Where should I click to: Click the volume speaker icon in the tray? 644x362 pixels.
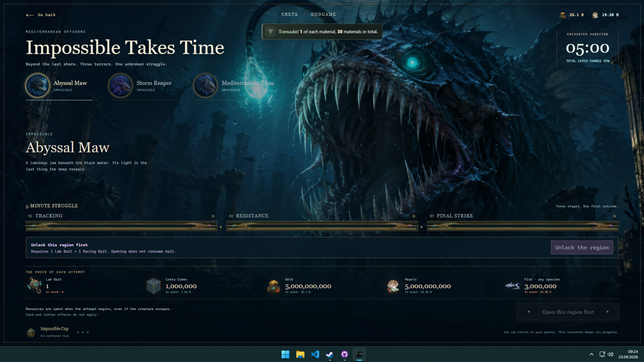610,354
